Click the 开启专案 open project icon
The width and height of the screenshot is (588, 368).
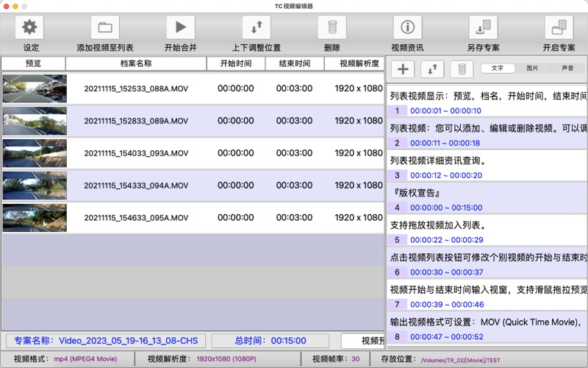[x=559, y=28]
